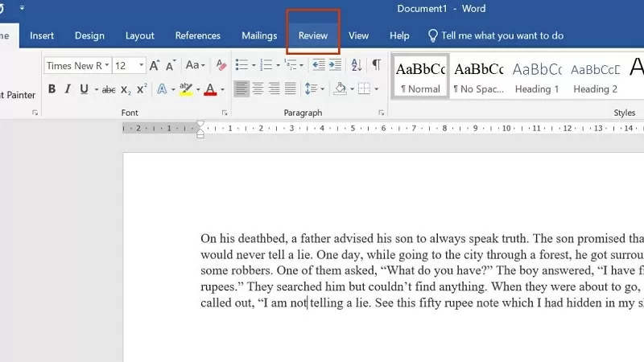Toggle strikethrough formatting
Image resolution: width=644 pixels, height=362 pixels.
[x=109, y=89]
